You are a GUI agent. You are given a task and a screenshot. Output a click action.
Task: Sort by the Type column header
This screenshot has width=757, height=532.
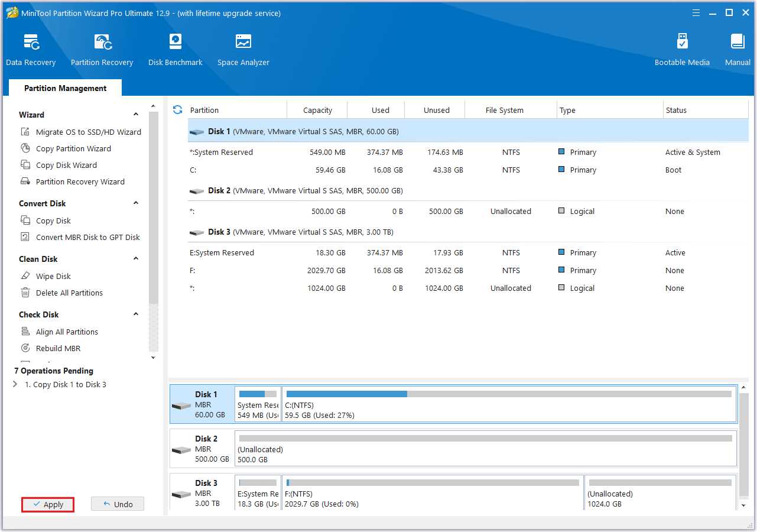pos(610,110)
